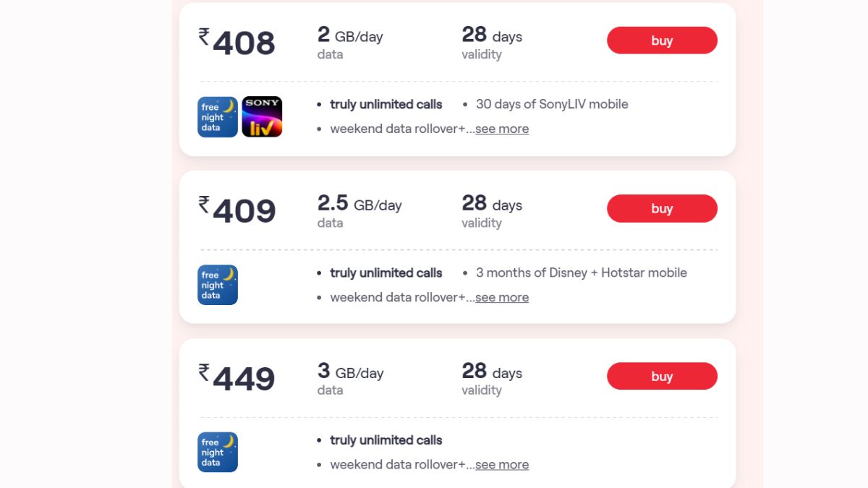This screenshot has height=488, width=868.
Task: Click the 2.5 GB/day data label
Action: [x=359, y=205]
